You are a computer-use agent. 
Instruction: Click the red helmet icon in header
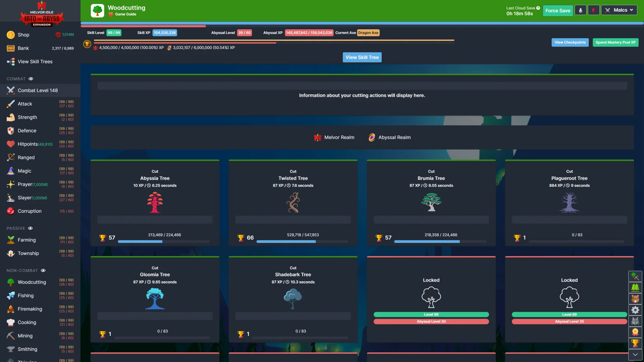point(593,10)
